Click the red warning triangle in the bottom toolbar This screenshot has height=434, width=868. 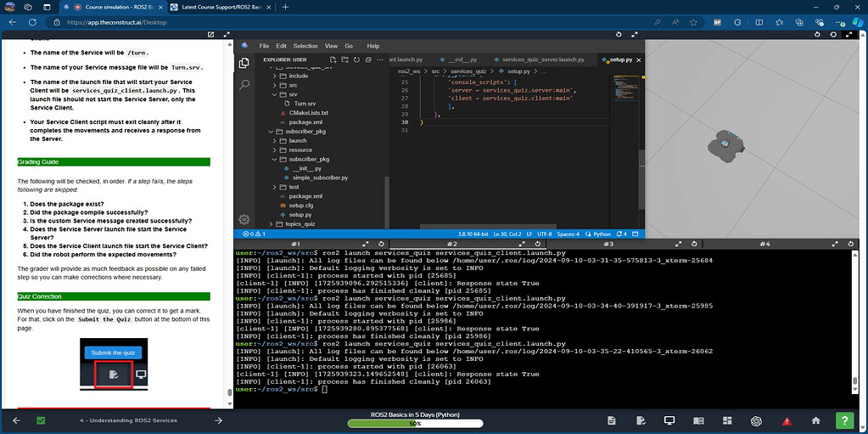click(x=787, y=420)
